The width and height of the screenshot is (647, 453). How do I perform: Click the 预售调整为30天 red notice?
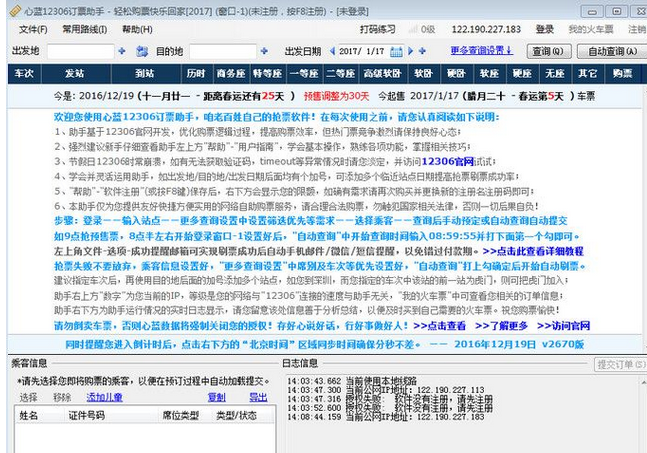[336, 96]
